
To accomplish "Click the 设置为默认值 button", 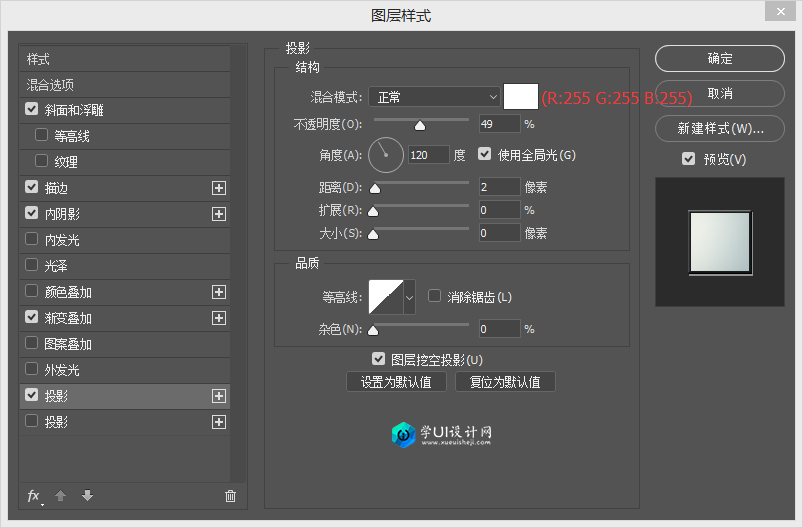I will [x=396, y=382].
